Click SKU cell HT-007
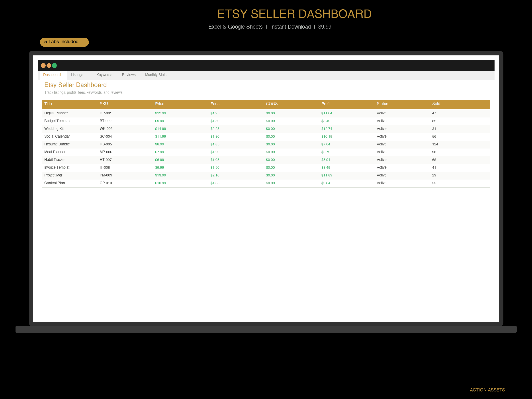This screenshot has width=532, height=399. coord(106,160)
